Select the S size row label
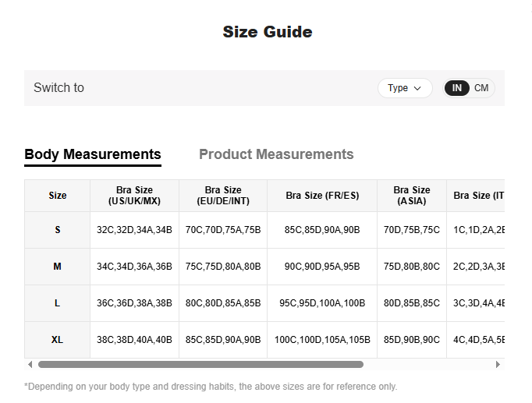The image size is (532, 403). tap(58, 230)
